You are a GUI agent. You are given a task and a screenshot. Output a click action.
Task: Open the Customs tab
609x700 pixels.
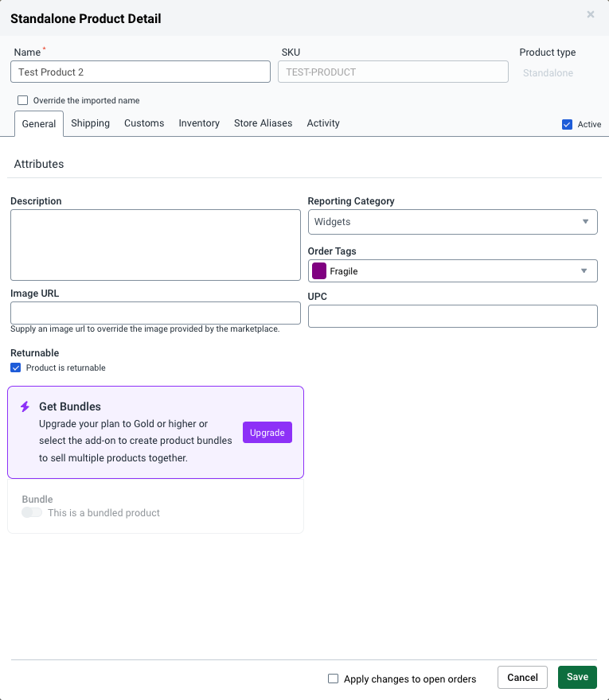coord(143,123)
